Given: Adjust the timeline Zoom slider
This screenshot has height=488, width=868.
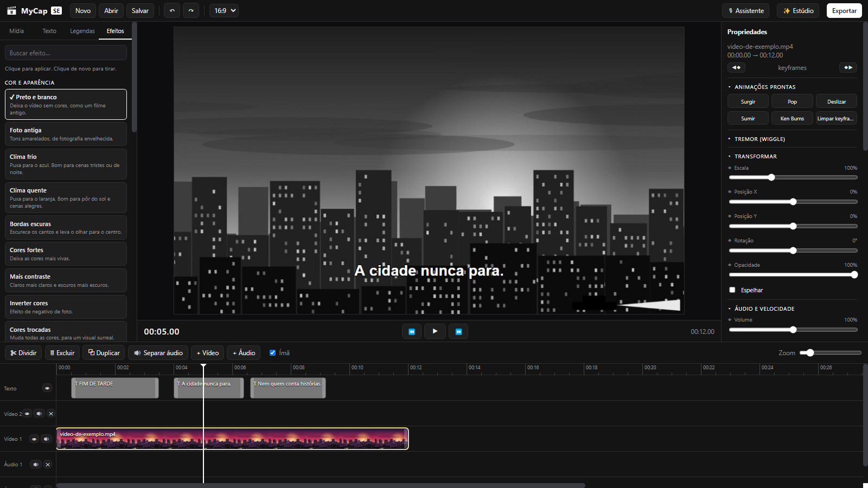Looking at the screenshot, I should [831, 353].
